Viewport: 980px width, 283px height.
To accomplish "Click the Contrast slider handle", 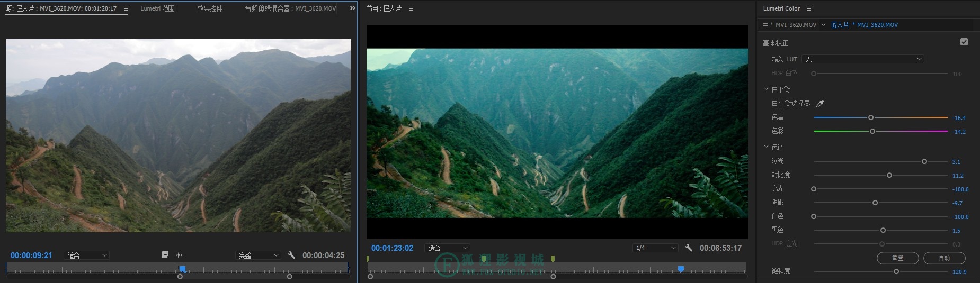I will [x=889, y=175].
